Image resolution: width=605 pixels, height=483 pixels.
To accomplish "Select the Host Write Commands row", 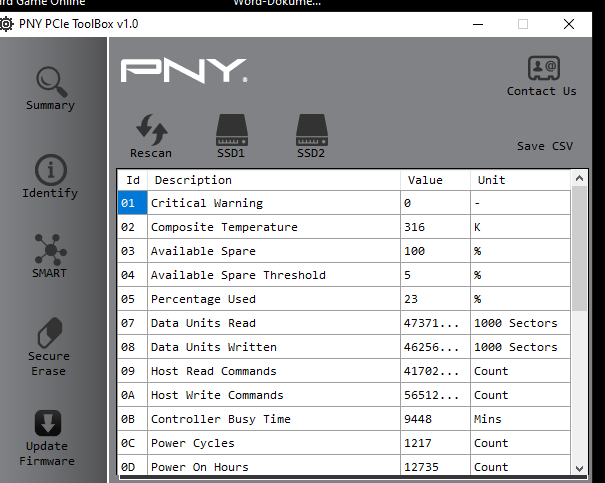I will pyautogui.click(x=344, y=395).
